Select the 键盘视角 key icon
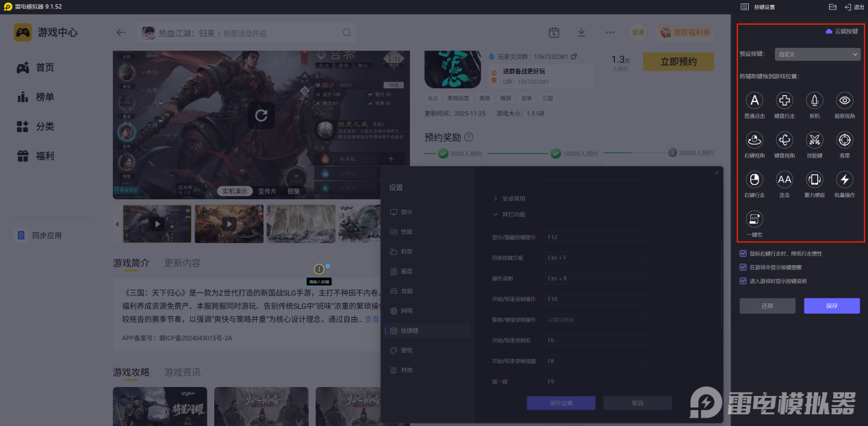This screenshot has height=426, width=868. coord(784,140)
